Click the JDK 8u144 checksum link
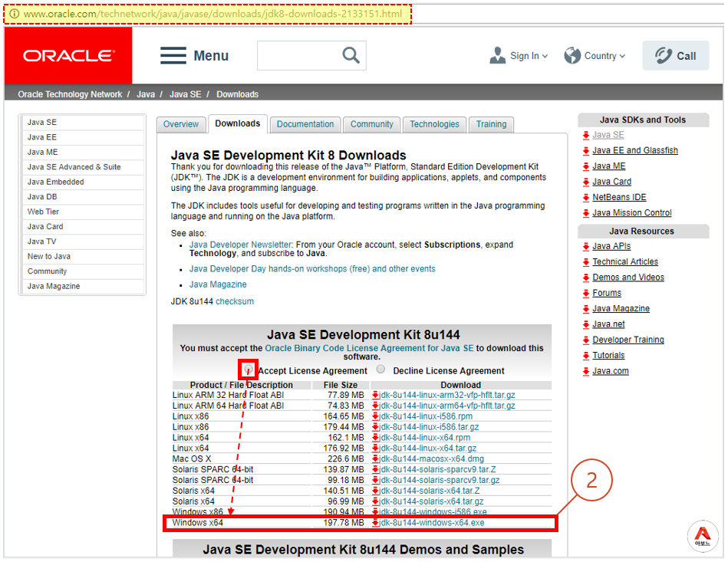The width and height of the screenshot is (728, 562). coord(235,301)
